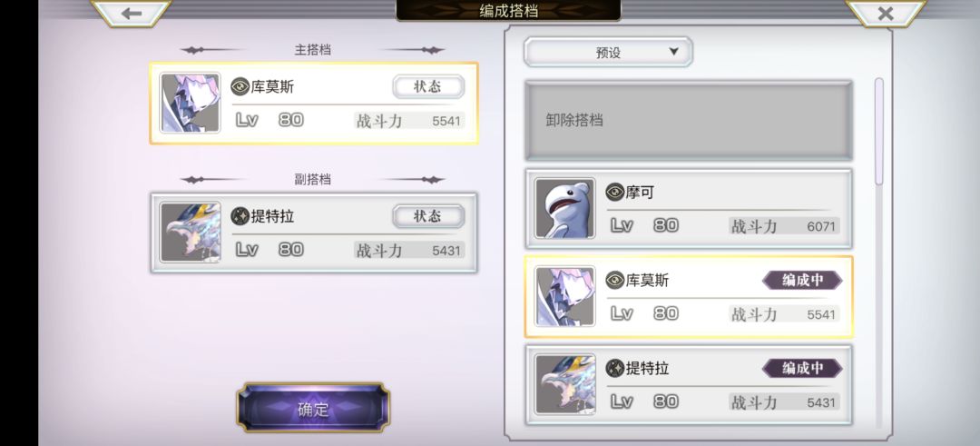Select the 副搭档 slot with 提特拉
Viewport: 980px width, 446px height.
[314, 233]
